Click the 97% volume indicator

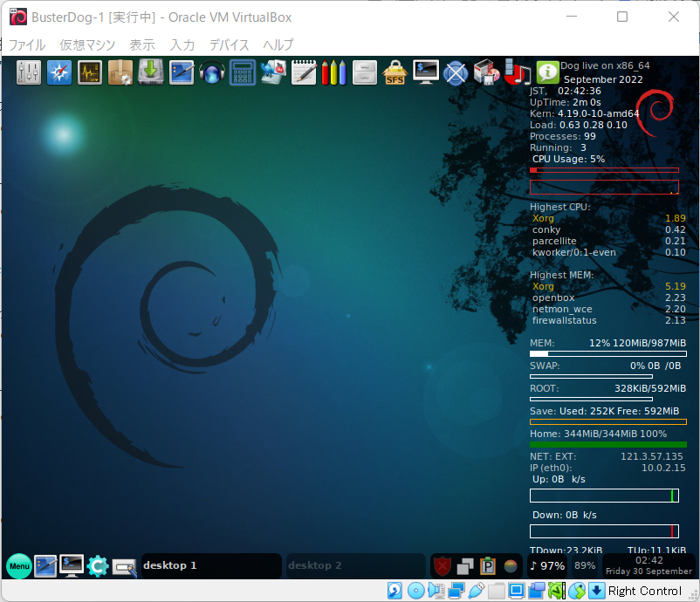[x=547, y=566]
